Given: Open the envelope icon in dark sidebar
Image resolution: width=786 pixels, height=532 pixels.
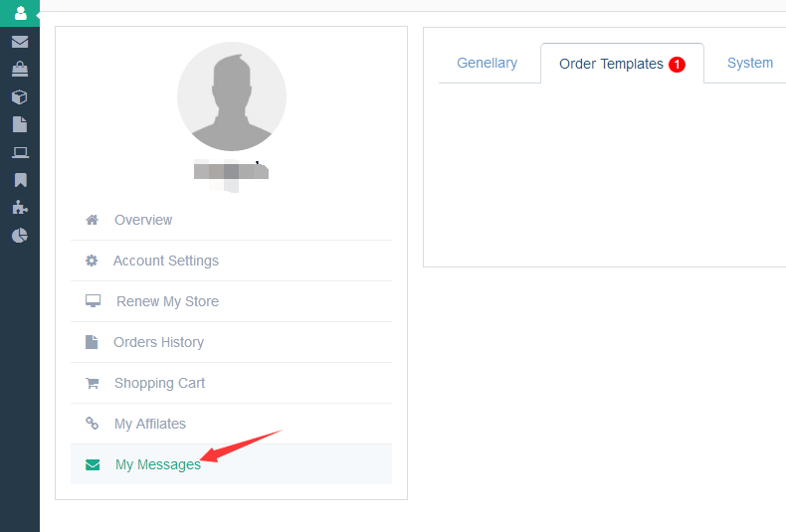Looking at the screenshot, I should 20,42.
